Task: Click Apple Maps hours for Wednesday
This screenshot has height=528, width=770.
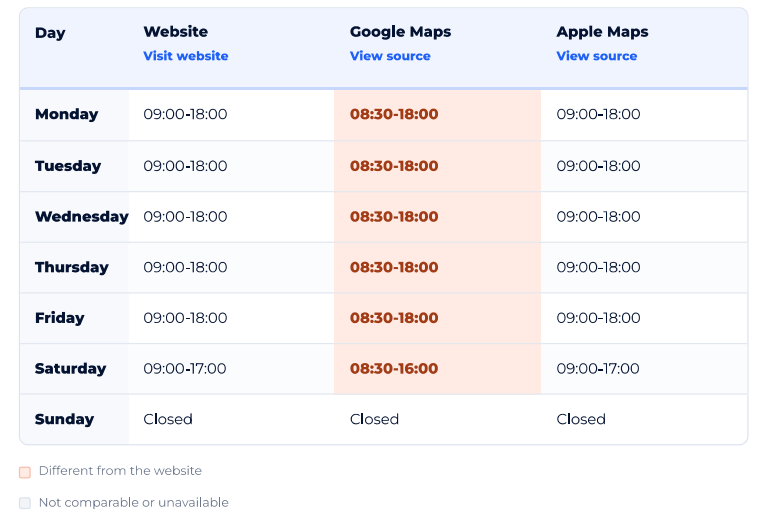Action: [x=598, y=217]
